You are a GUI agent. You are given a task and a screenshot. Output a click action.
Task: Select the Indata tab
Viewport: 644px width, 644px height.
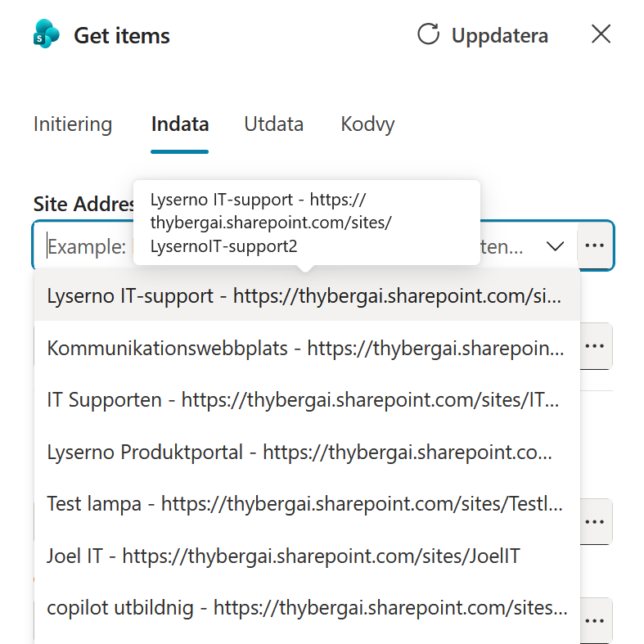coord(180,124)
